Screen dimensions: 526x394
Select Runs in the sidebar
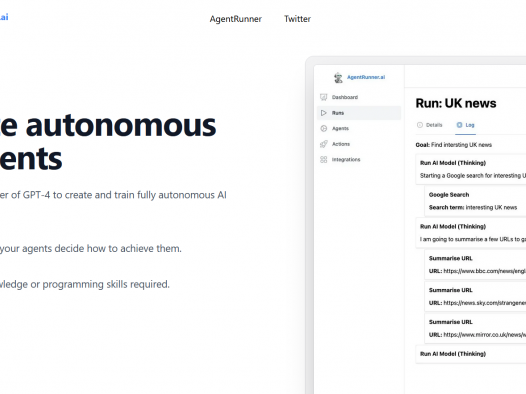(x=359, y=113)
